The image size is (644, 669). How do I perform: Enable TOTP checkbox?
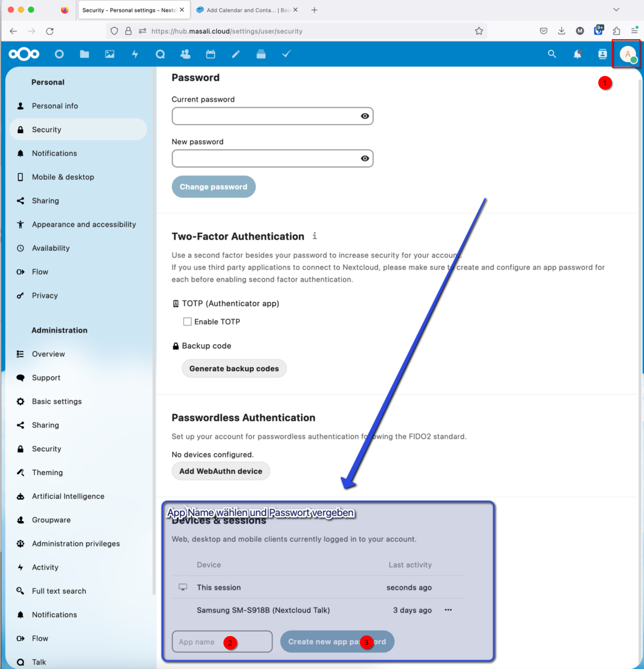[187, 321]
